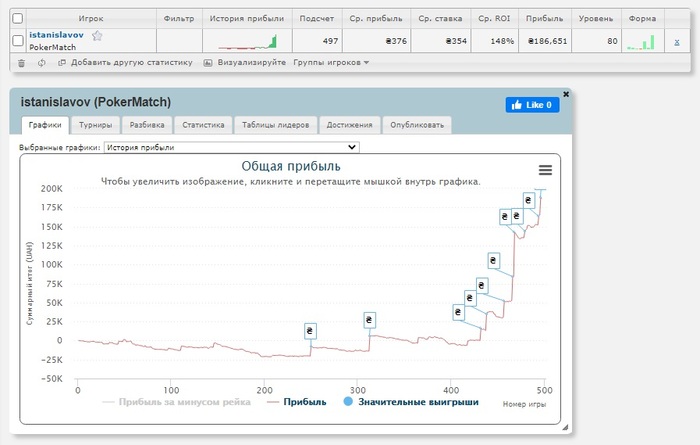Sort by the Форма column header
This screenshot has height=445, width=700.
point(642,18)
